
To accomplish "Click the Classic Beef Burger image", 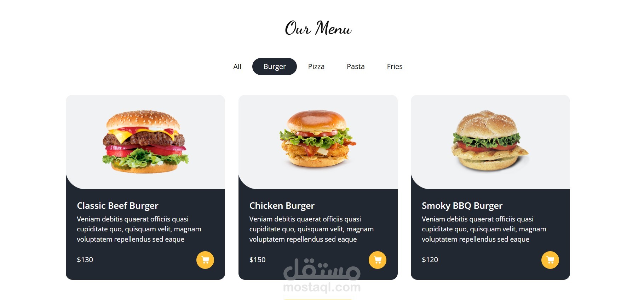I will [x=145, y=141].
